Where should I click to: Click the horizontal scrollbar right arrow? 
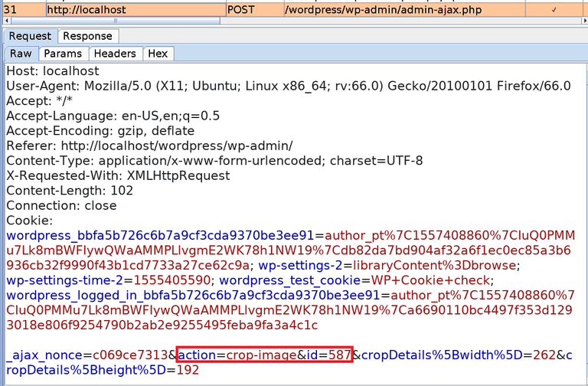[x=584, y=21]
